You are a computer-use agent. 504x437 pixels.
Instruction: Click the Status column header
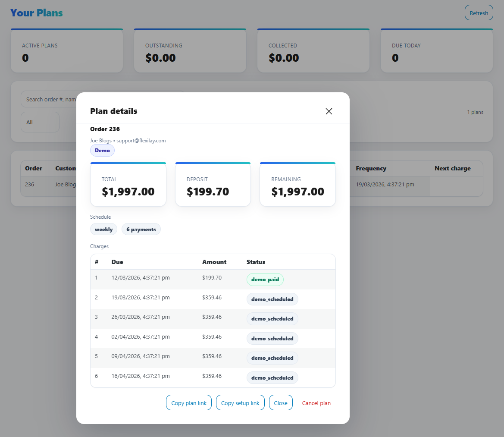tap(256, 262)
